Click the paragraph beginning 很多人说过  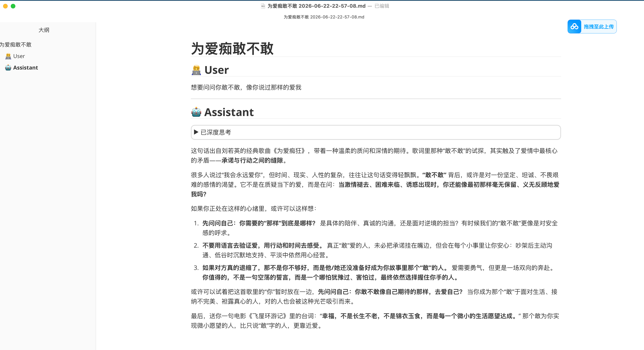pos(375,184)
